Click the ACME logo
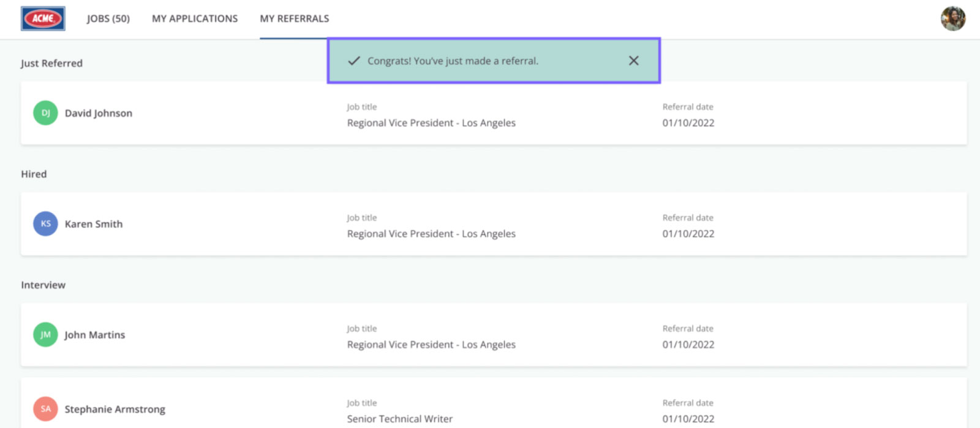Image resolution: width=980 pixels, height=428 pixels. click(43, 18)
